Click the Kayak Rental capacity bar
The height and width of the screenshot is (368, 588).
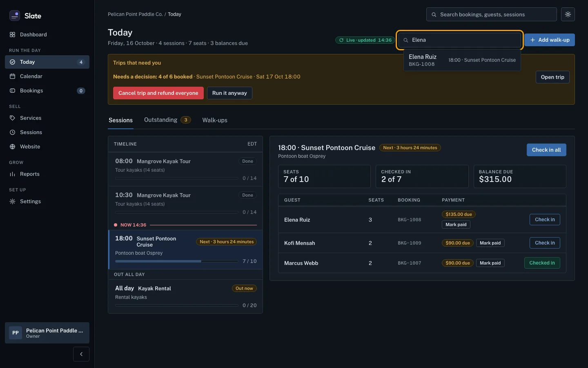pyautogui.click(x=176, y=305)
